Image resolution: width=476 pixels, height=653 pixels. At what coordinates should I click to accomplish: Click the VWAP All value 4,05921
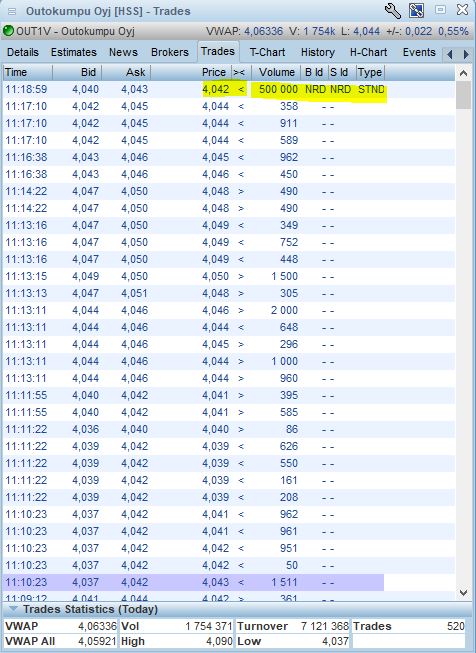[x=97, y=641]
